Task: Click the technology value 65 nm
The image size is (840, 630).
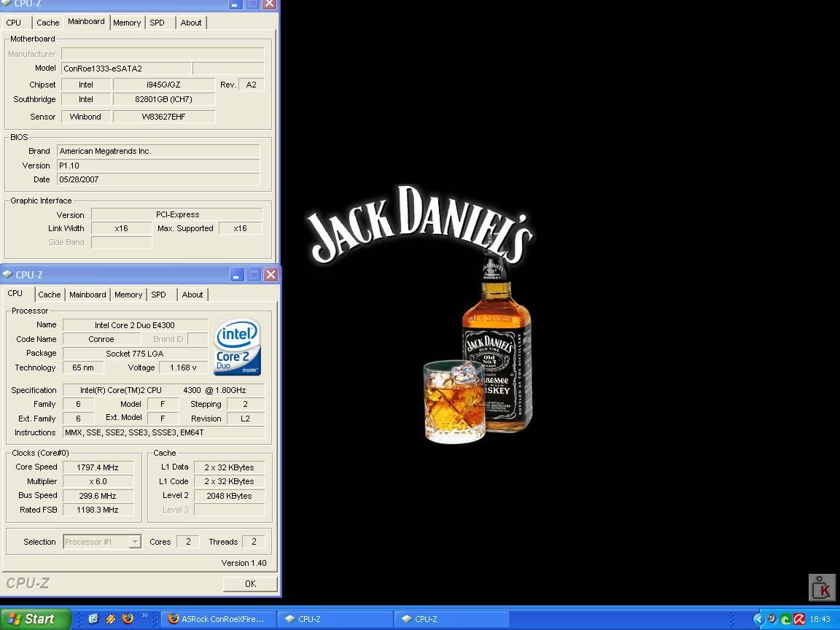Action: point(83,367)
